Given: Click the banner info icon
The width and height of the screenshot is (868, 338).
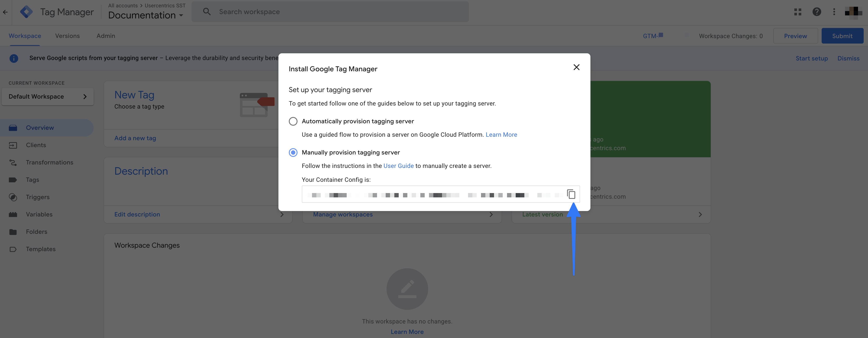Looking at the screenshot, I should (x=13, y=58).
